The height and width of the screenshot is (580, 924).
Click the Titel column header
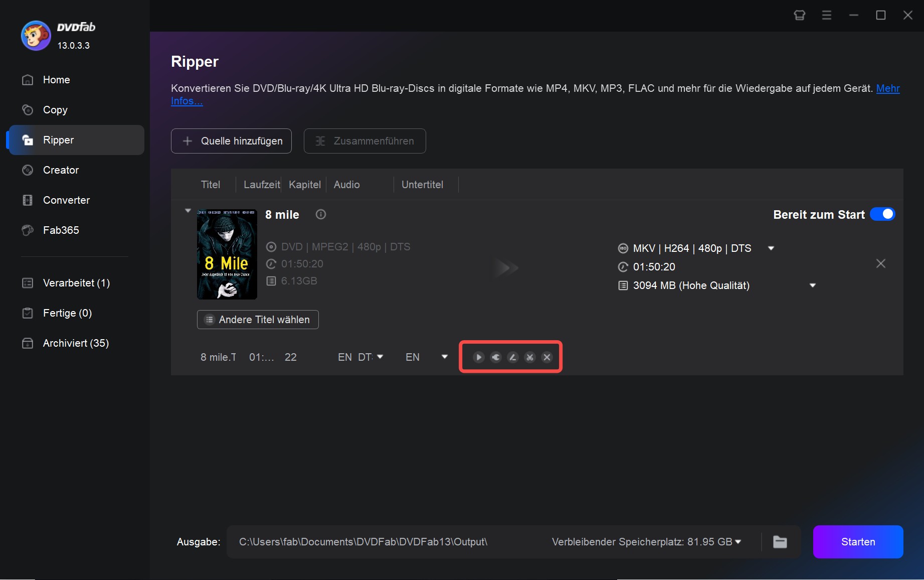(x=211, y=185)
